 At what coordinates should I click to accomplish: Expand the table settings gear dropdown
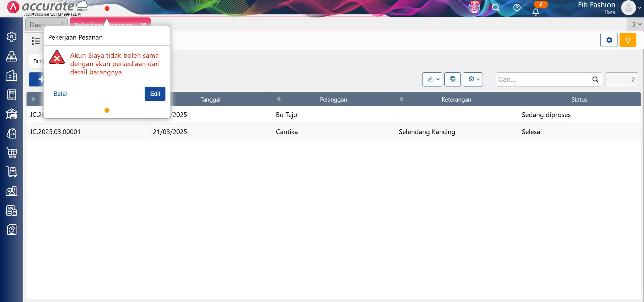coord(473,79)
